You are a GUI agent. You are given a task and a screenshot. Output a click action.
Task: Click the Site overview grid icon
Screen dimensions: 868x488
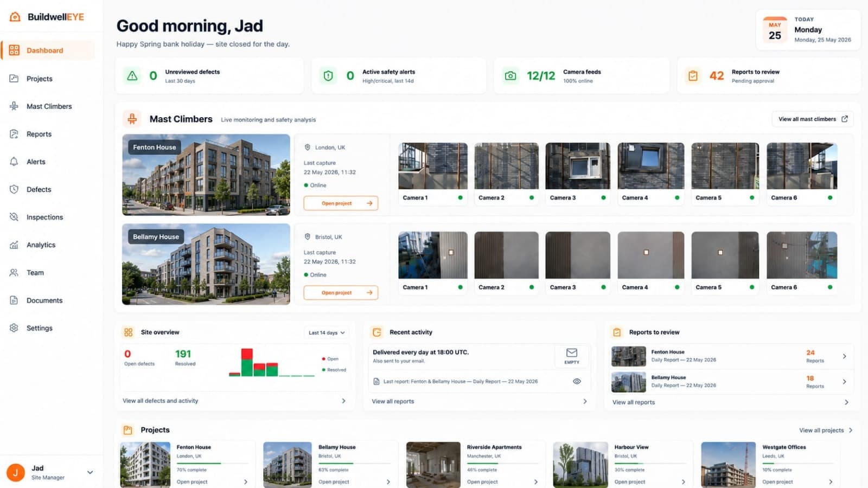click(128, 332)
